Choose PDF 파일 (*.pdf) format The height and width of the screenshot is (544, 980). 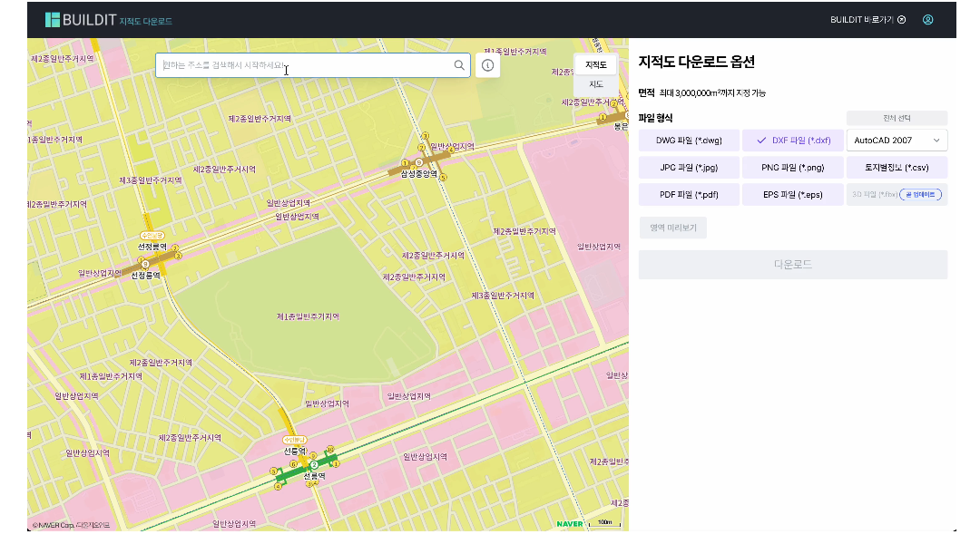(x=689, y=195)
